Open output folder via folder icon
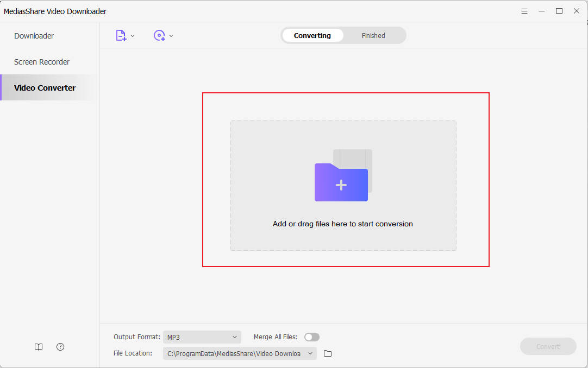588x368 pixels. pyautogui.click(x=328, y=353)
